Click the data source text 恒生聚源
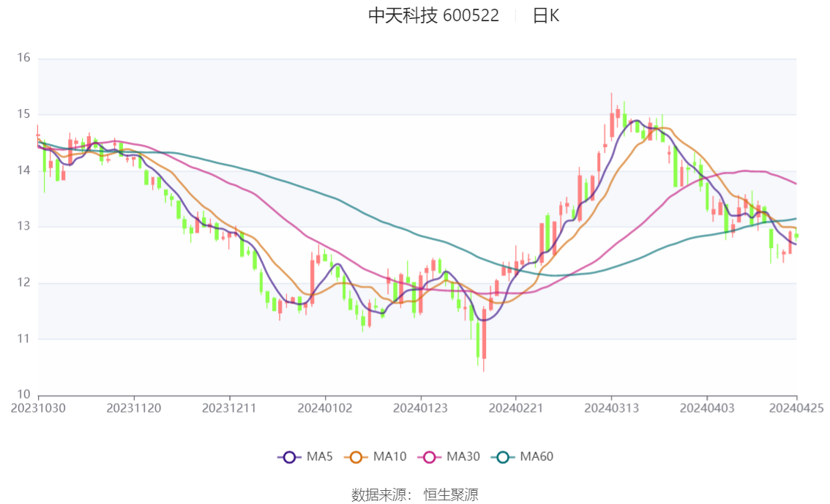830x504 pixels. pos(451,495)
